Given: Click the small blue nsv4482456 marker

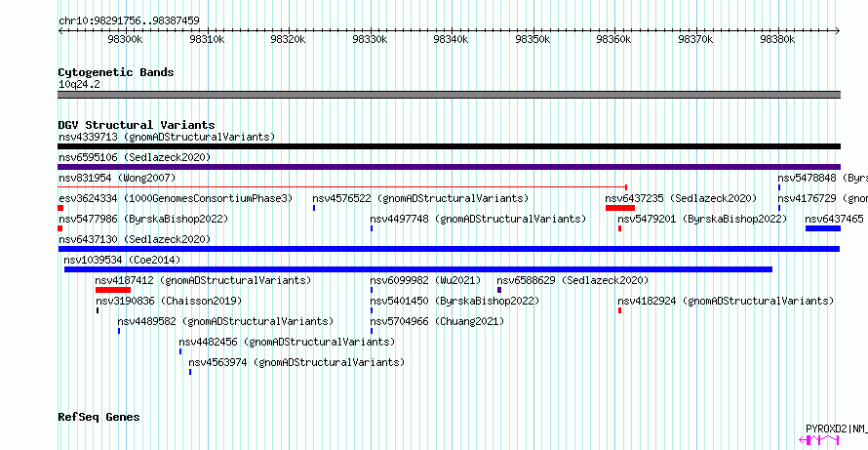Looking at the screenshot, I should (x=180, y=351).
